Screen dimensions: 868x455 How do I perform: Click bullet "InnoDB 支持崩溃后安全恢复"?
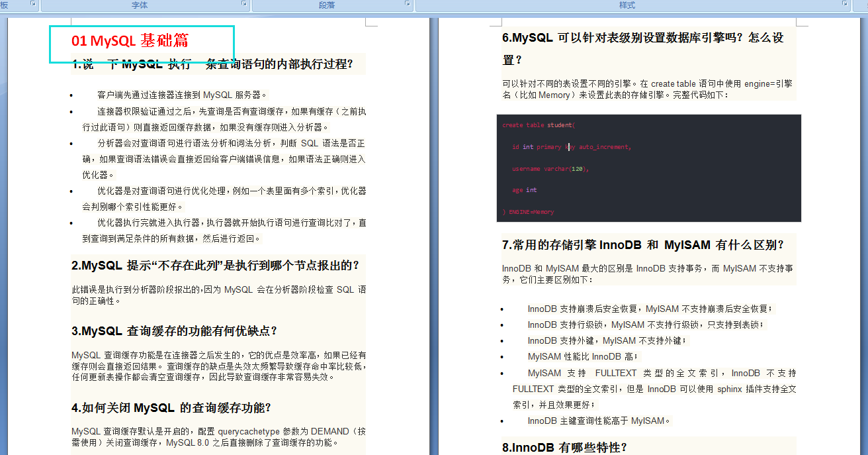click(650, 309)
